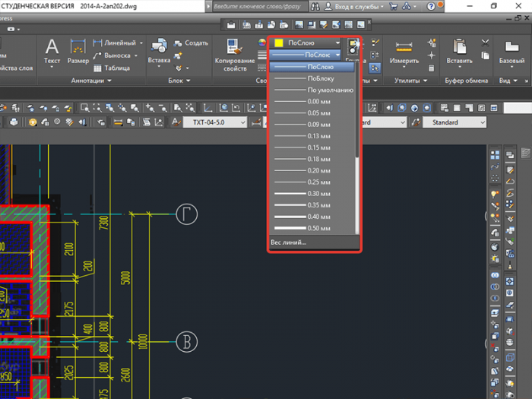The height and width of the screenshot is (399, 532).
Task: Click the help question mark icon
Action: click(431, 6)
